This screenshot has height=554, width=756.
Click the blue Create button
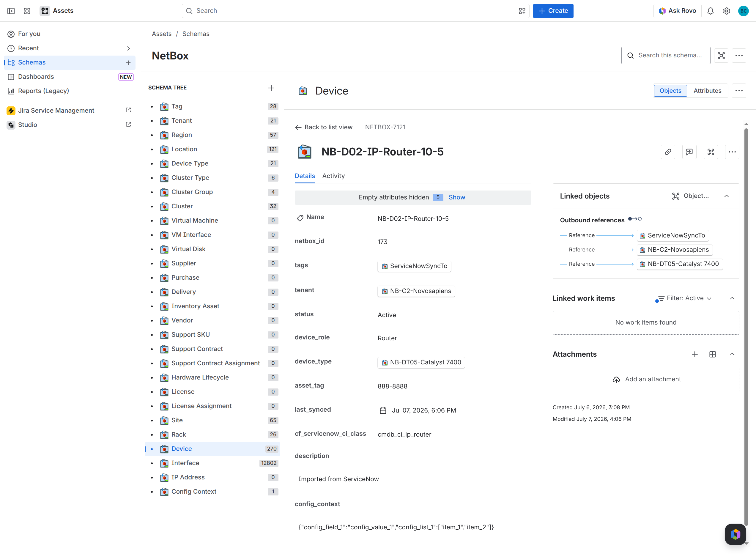click(553, 11)
